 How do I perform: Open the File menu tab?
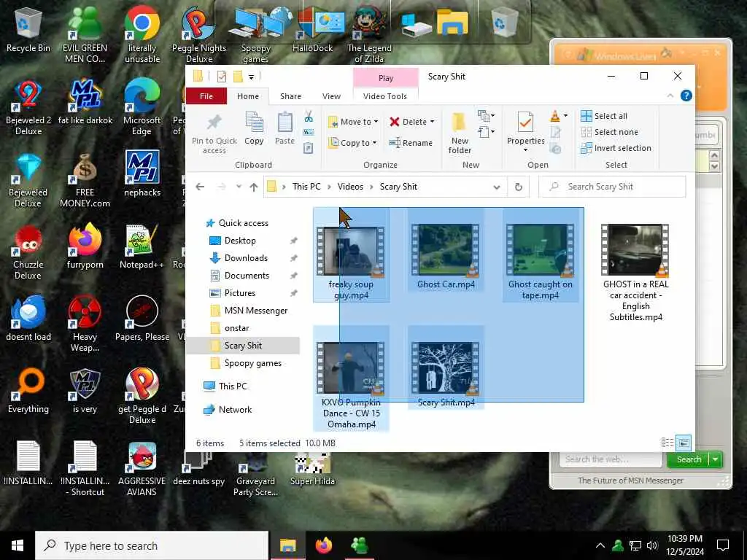tap(206, 96)
